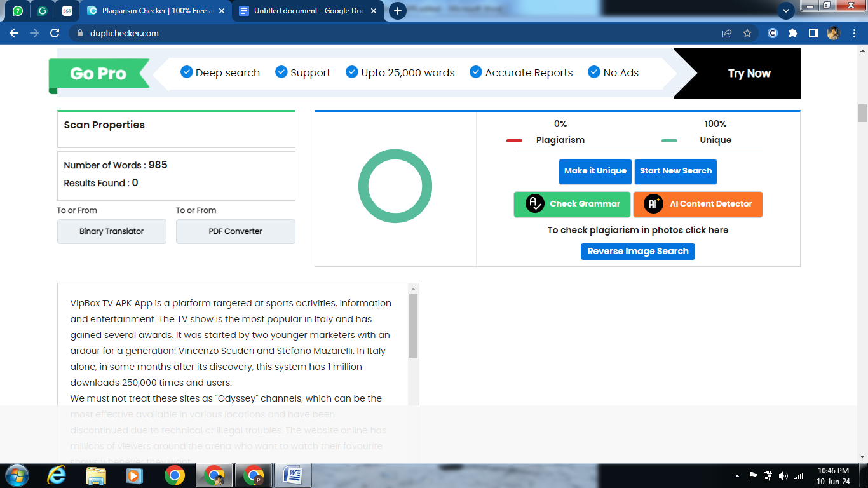Open the Windows Start menu

17,475
